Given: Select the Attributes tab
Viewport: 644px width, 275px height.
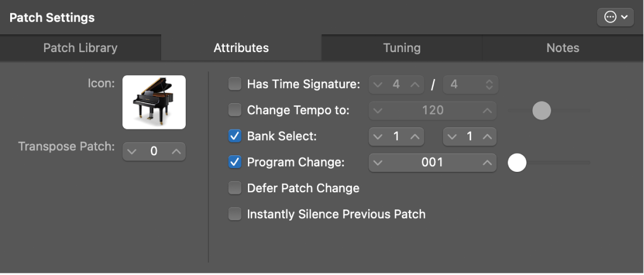Looking at the screenshot, I should (x=241, y=48).
